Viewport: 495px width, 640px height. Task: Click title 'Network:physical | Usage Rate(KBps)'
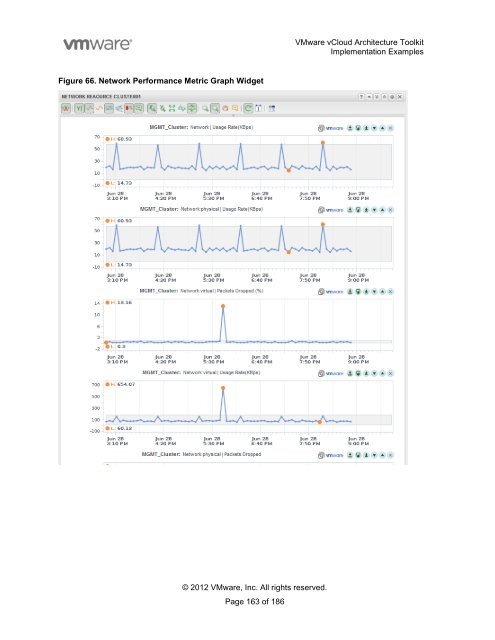222,209
